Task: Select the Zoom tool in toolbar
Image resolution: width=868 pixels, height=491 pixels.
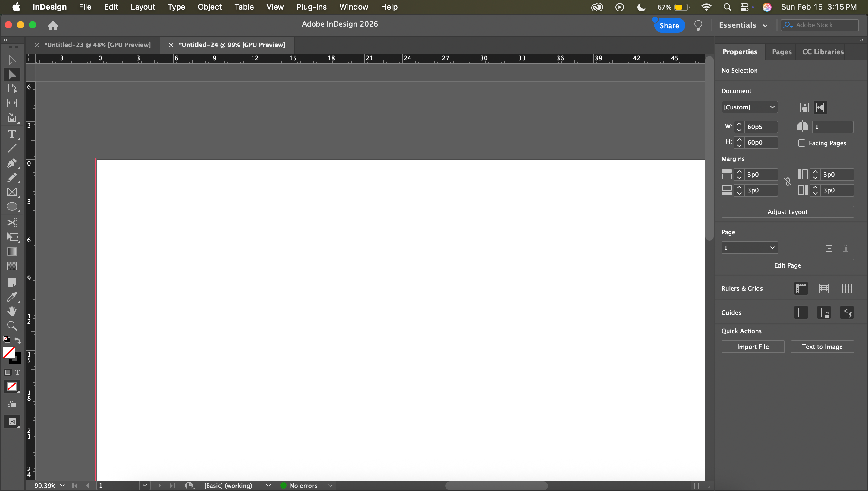Action: [12, 326]
